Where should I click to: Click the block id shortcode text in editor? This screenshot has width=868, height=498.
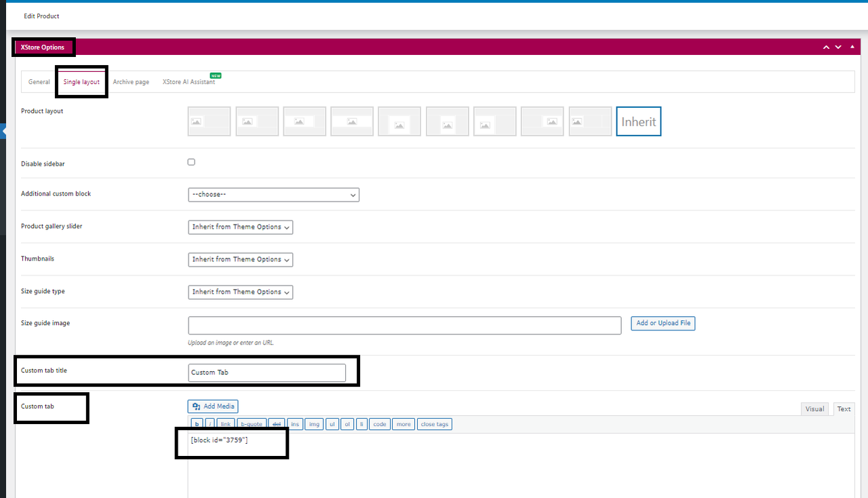pyautogui.click(x=220, y=441)
